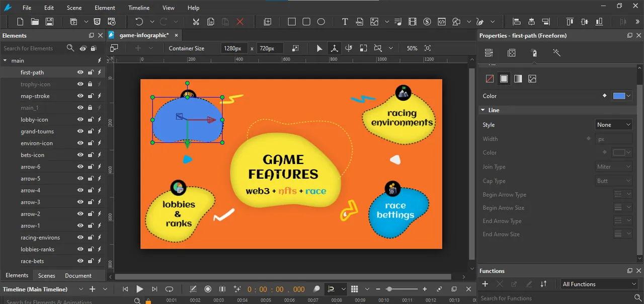
Task: Open the Timeline (Main Timeline) dropdown
Action: pyautogui.click(x=81, y=289)
